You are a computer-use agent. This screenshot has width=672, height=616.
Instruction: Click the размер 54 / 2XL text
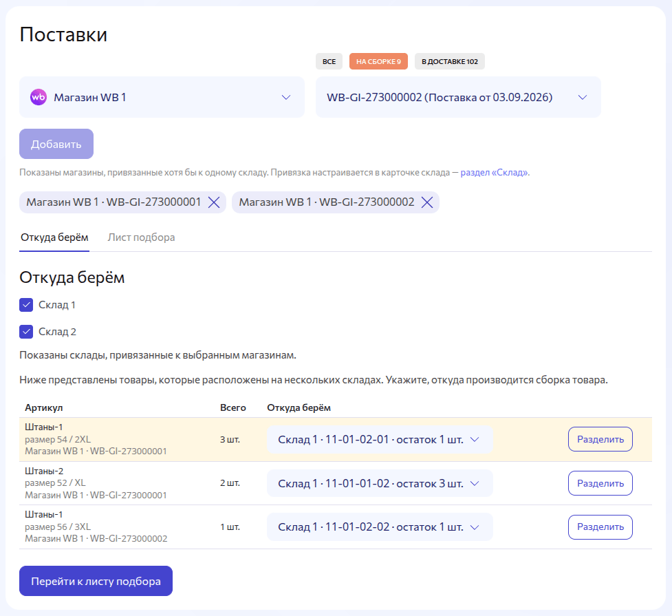coord(58,439)
